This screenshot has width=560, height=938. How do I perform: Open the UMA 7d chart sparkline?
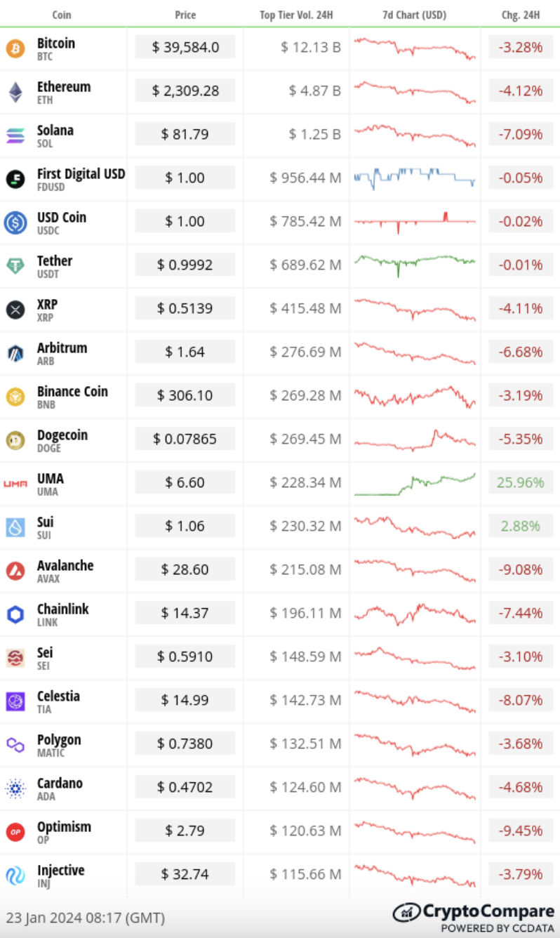tap(415, 484)
